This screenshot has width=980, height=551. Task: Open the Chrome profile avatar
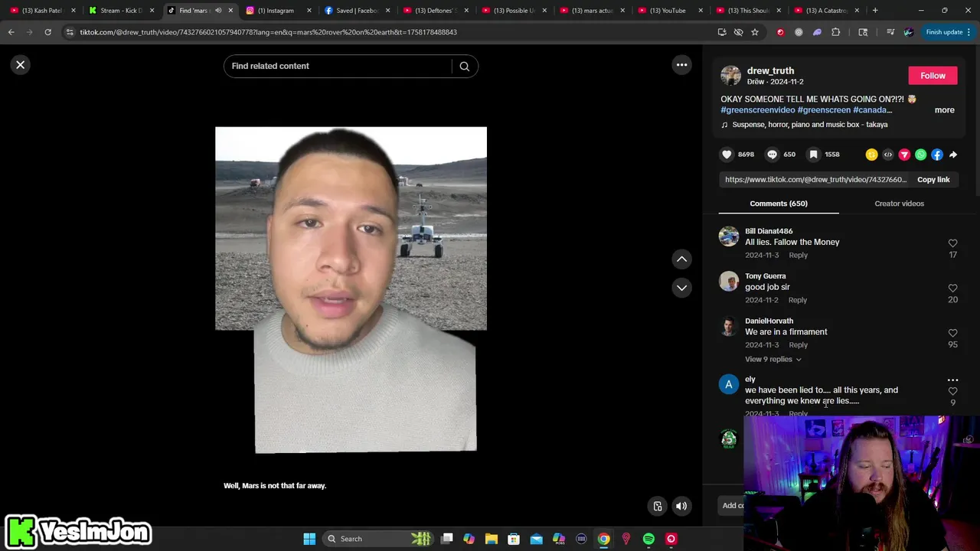[x=908, y=32]
